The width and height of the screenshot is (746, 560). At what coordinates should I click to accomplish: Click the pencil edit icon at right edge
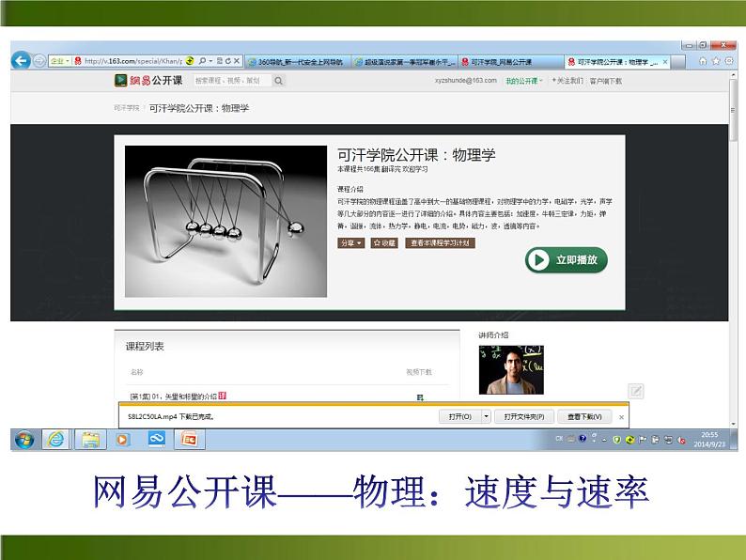tap(636, 391)
